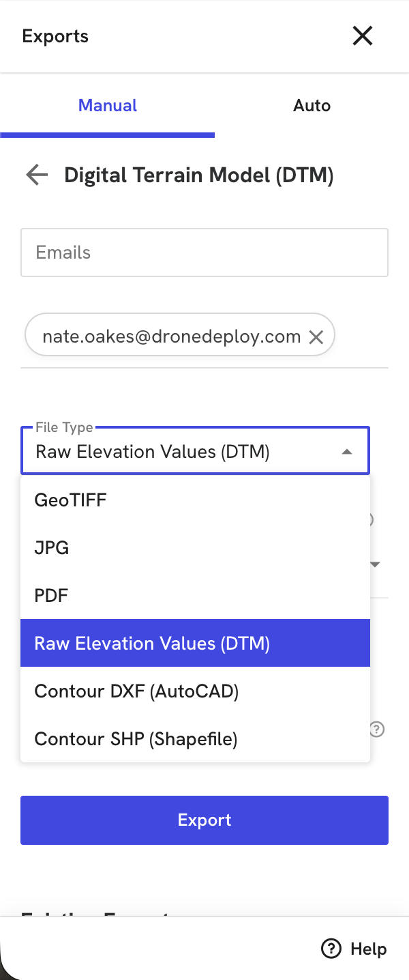
Task: Click the nate.oakes@dronedeploy.com email chip text
Action: coord(171,336)
